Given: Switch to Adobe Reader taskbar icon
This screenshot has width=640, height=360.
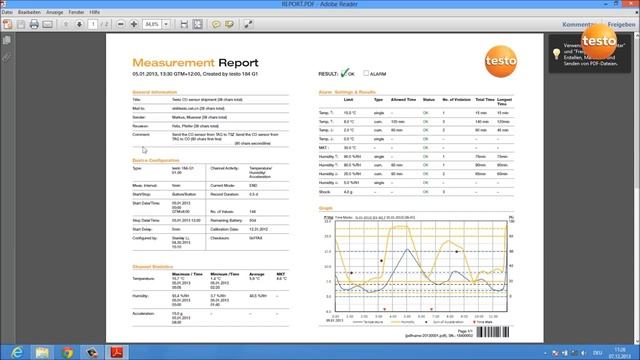Looking at the screenshot, I should point(117,352).
